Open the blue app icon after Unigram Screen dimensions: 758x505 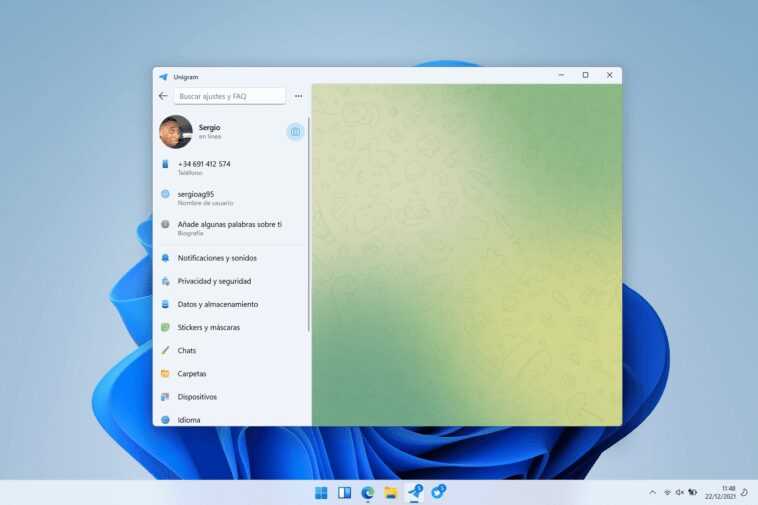(438, 491)
